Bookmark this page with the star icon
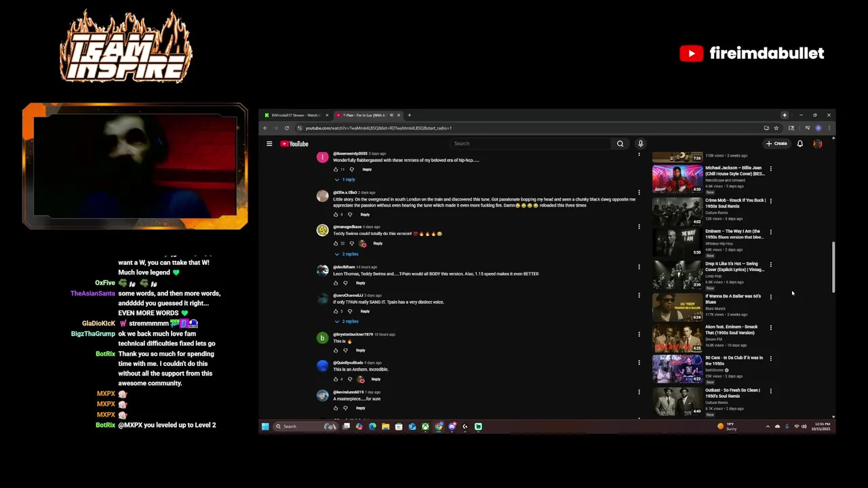The image size is (868, 488). (776, 128)
